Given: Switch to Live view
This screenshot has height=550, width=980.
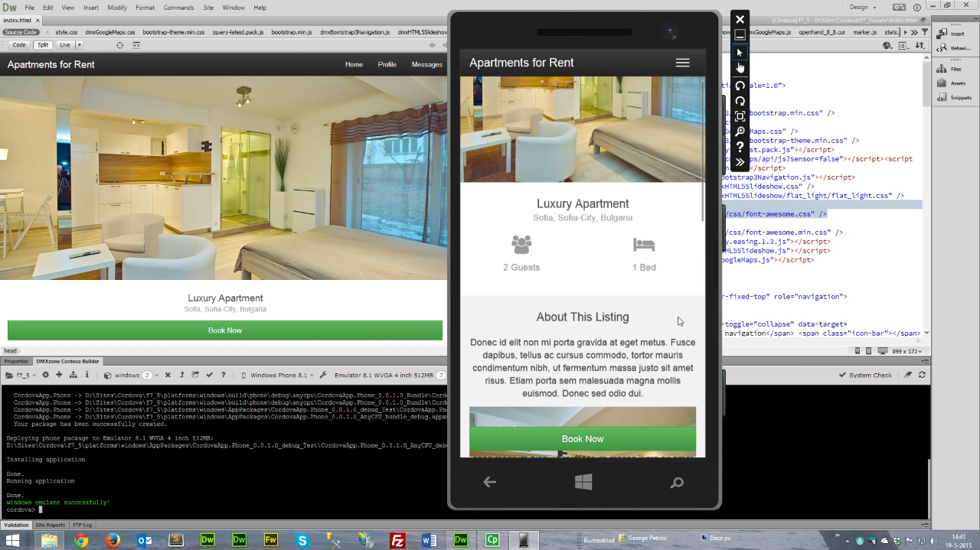Looking at the screenshot, I should click(65, 45).
